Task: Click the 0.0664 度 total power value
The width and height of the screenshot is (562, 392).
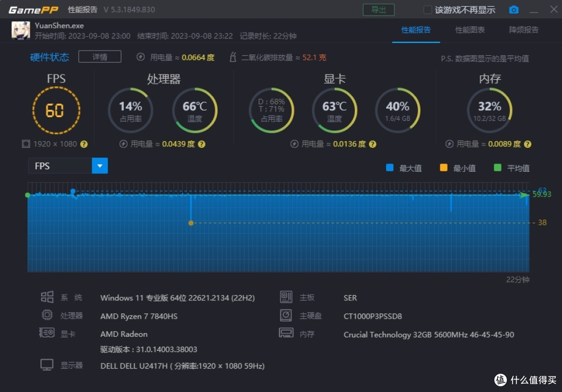Action: [198, 57]
